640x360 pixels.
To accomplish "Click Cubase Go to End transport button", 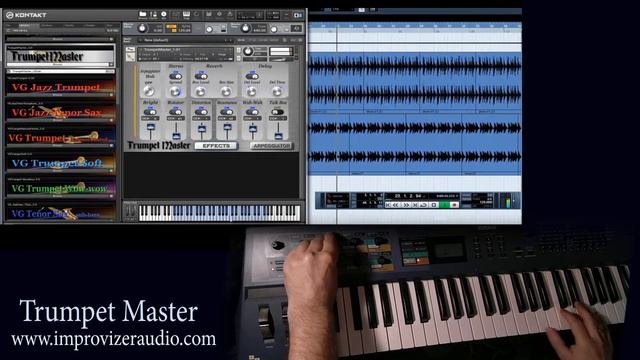I will (415, 205).
